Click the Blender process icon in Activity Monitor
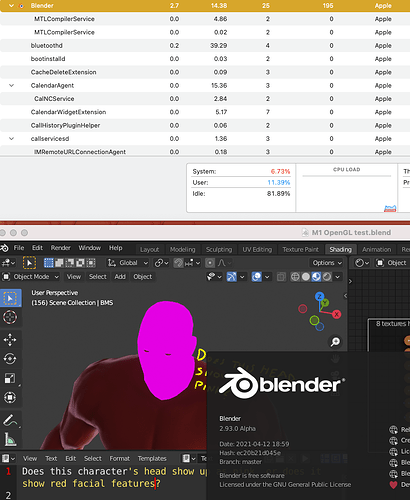 click(x=22, y=6)
